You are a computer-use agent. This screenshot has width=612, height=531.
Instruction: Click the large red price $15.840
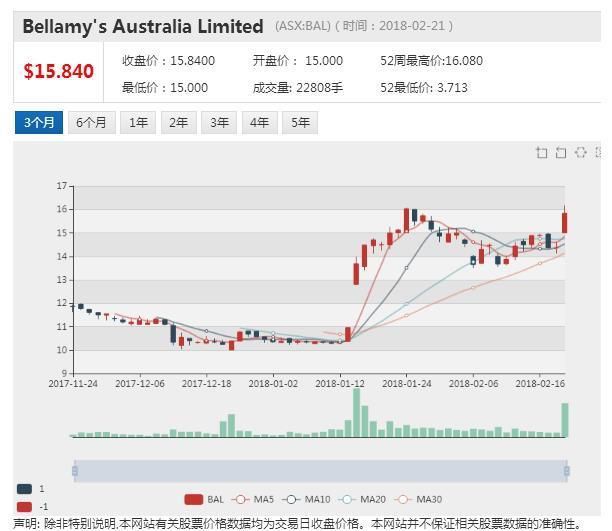tap(59, 71)
